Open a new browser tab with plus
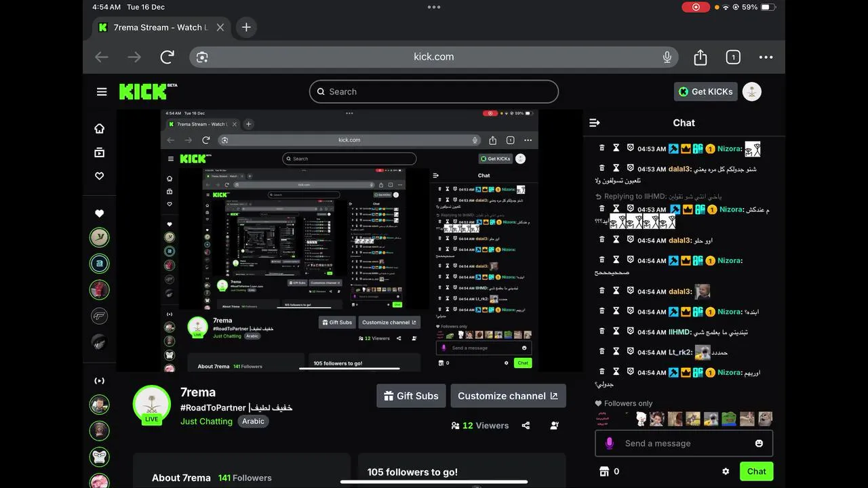This screenshot has width=868, height=488. tap(246, 27)
